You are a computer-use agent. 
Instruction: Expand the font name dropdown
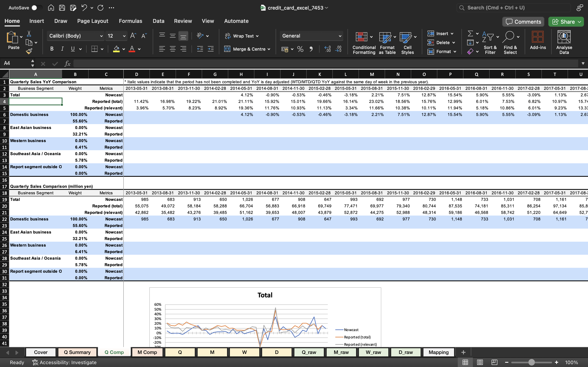pyautogui.click(x=101, y=36)
